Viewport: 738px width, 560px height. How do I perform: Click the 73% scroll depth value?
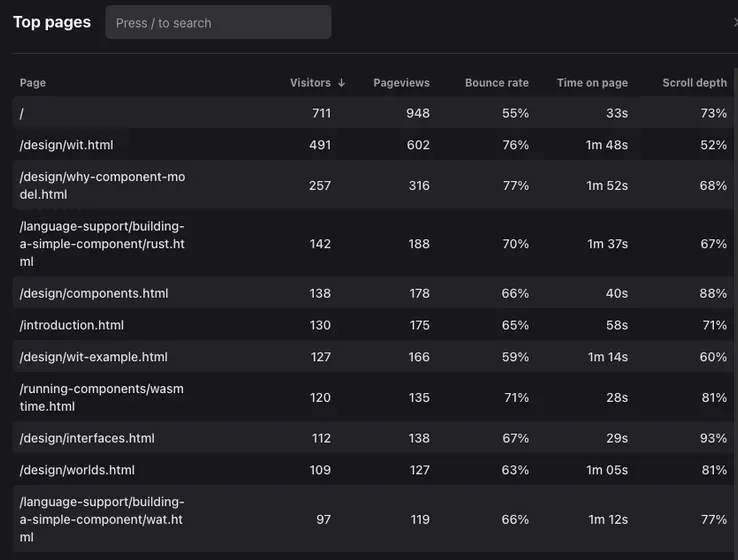coord(714,113)
